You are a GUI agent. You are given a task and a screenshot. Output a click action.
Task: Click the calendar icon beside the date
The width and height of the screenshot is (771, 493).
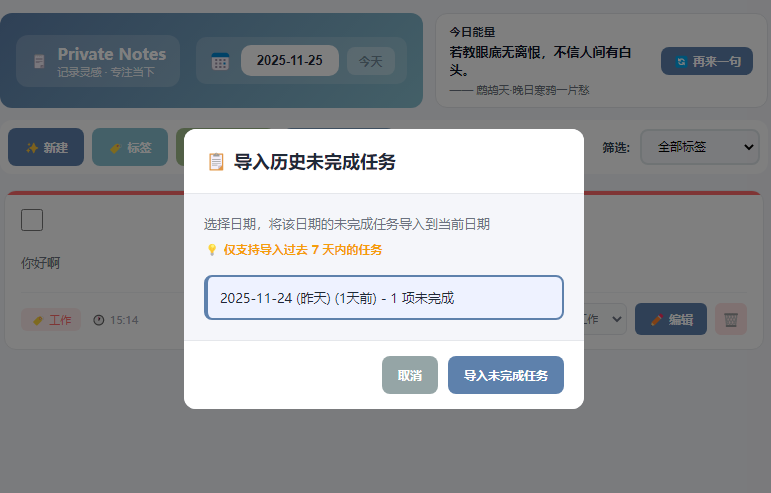point(220,61)
